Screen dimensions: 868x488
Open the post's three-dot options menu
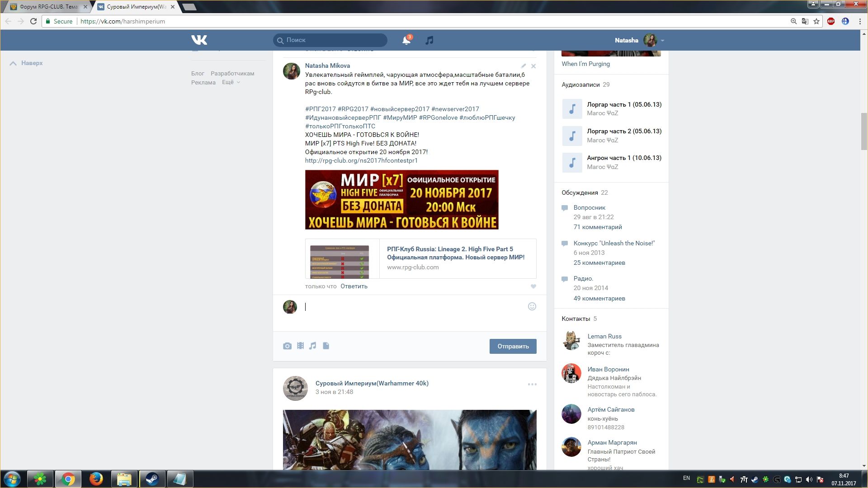coord(532,385)
